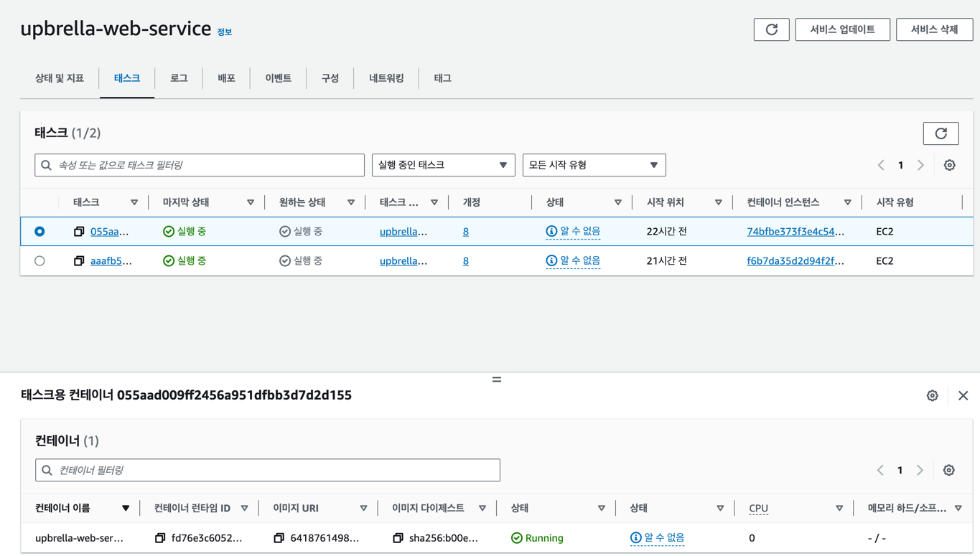Switch to 로그 tab
This screenshot has height=556, width=980.
point(179,78)
